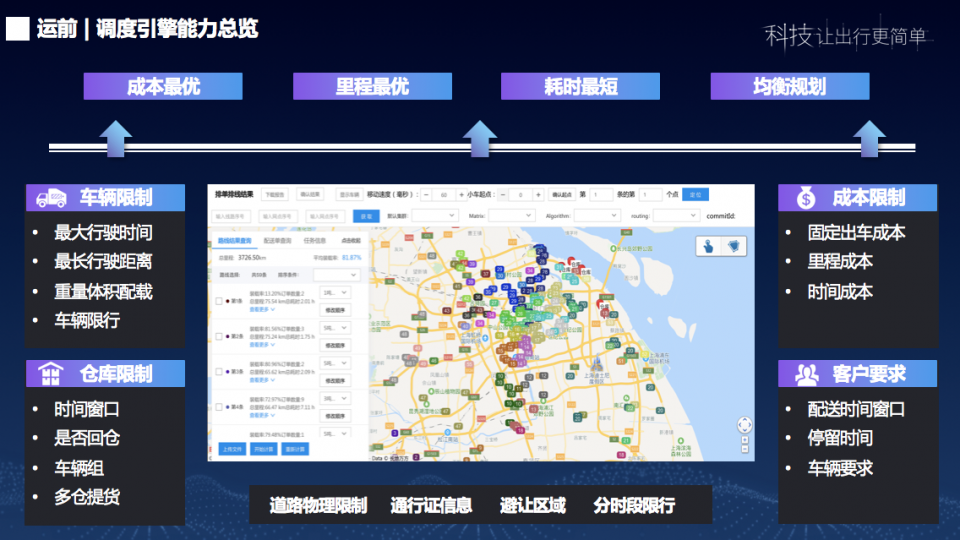
Task: Click the 开始计算 button
Action: (263, 449)
